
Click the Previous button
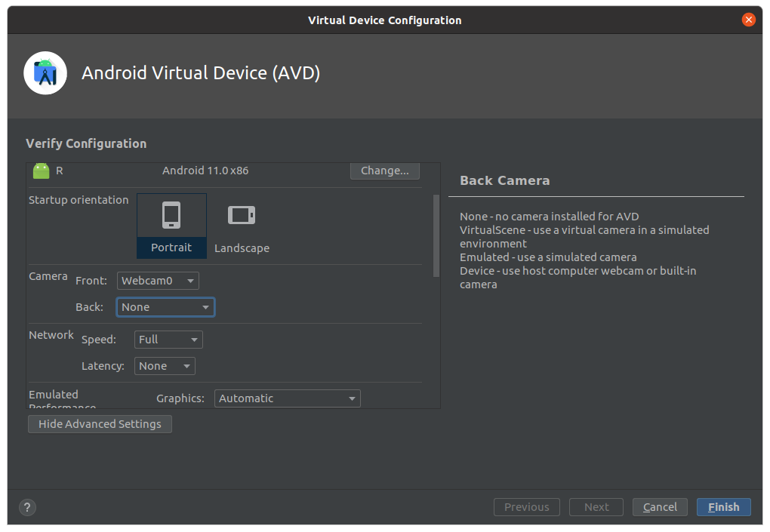click(x=526, y=507)
